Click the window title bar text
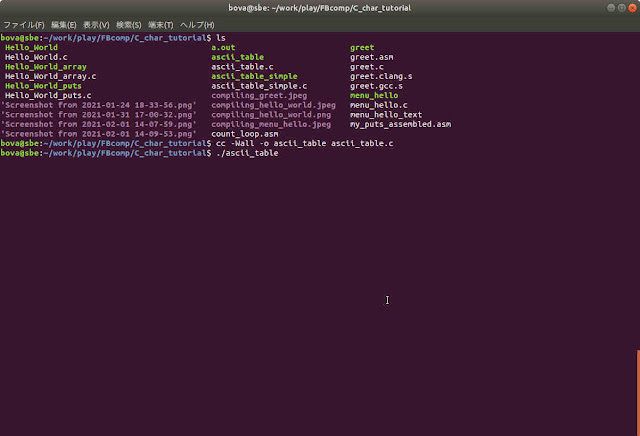 320,8
